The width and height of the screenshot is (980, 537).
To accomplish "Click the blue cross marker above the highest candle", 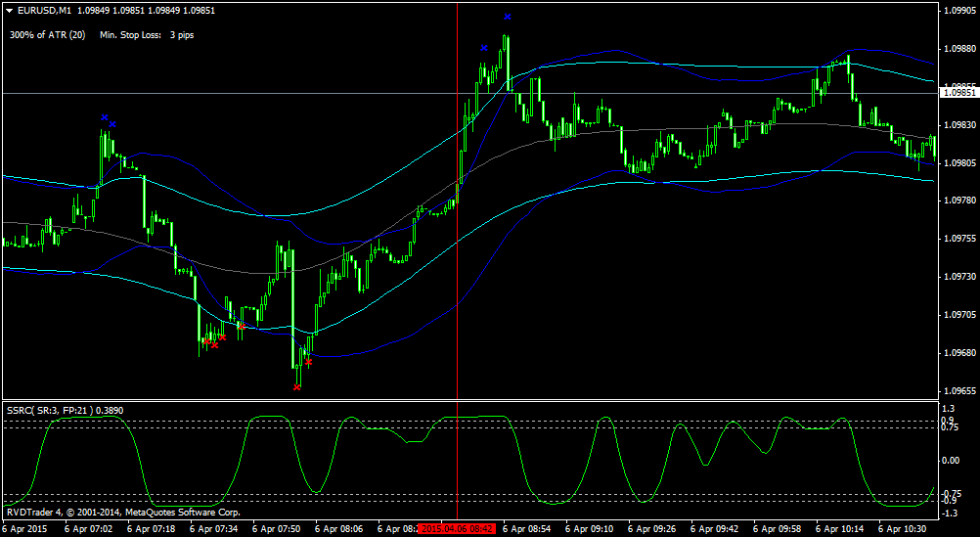I will pyautogui.click(x=508, y=17).
